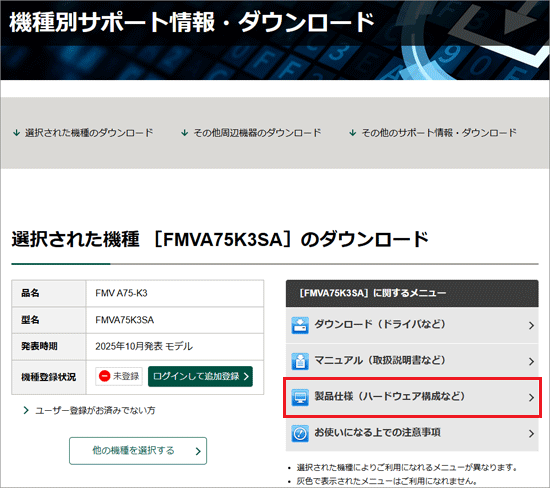Click the 機種登録状況 row label
550x488 pixels.
point(48,377)
